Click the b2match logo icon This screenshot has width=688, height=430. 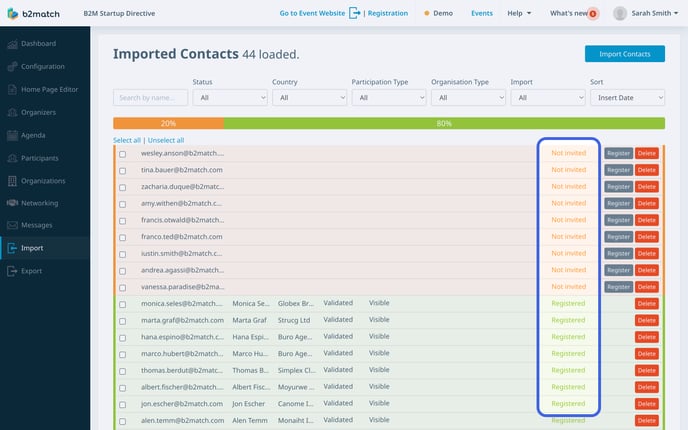(x=13, y=14)
